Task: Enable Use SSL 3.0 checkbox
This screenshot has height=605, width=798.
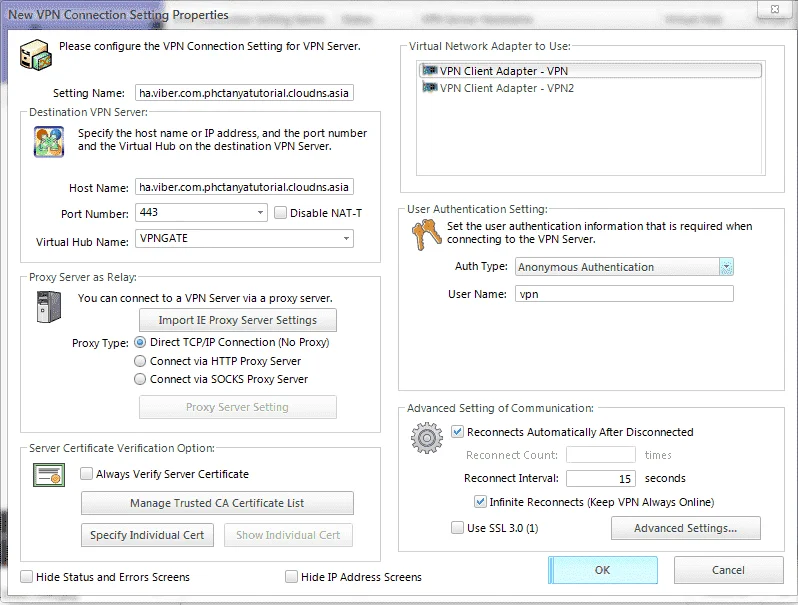Action: [458, 528]
